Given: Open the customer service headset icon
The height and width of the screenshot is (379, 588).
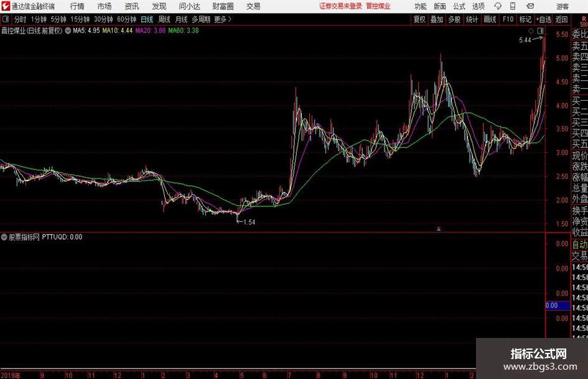Looking at the screenshot, I should coord(498,6).
